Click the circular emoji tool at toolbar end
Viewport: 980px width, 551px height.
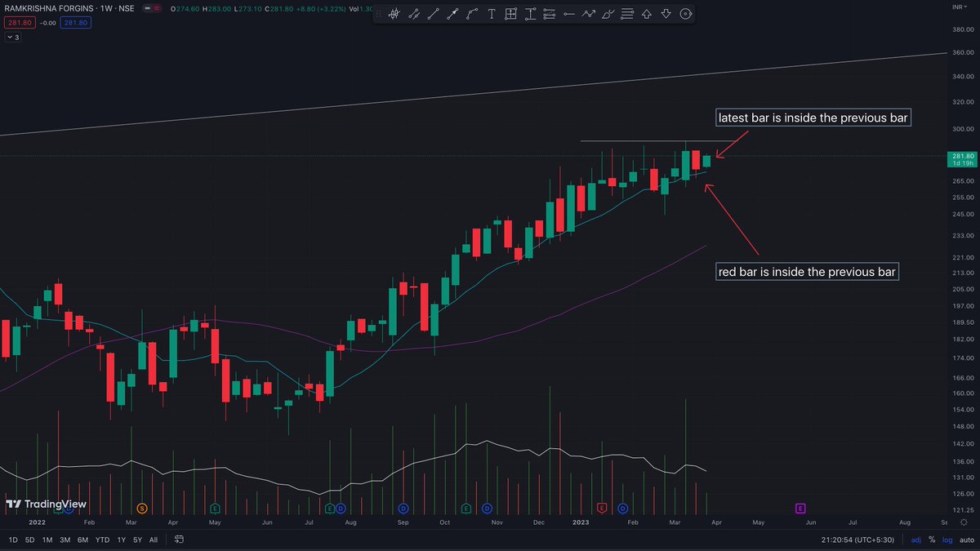coord(686,14)
